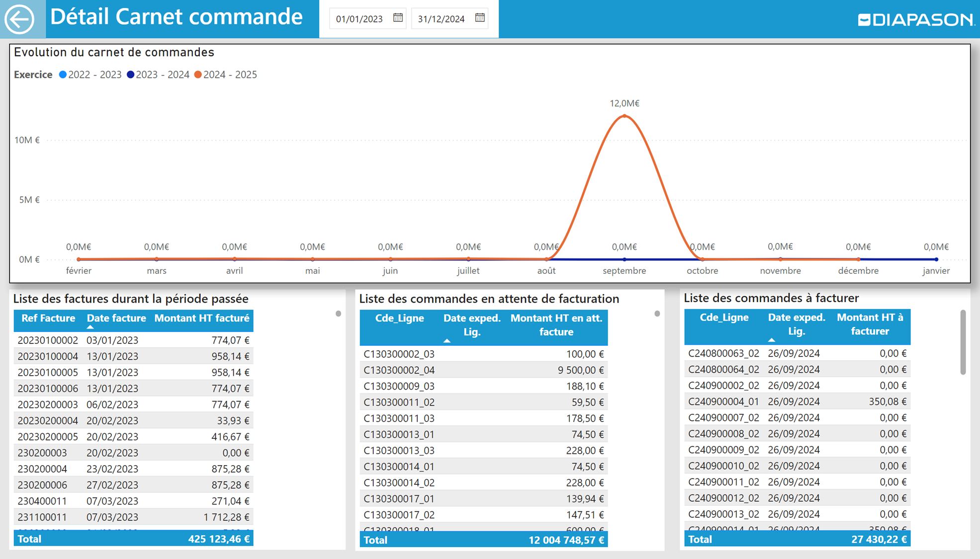Image resolution: width=980 pixels, height=559 pixels.
Task: Select order line C130300002_03
Action: click(x=483, y=354)
